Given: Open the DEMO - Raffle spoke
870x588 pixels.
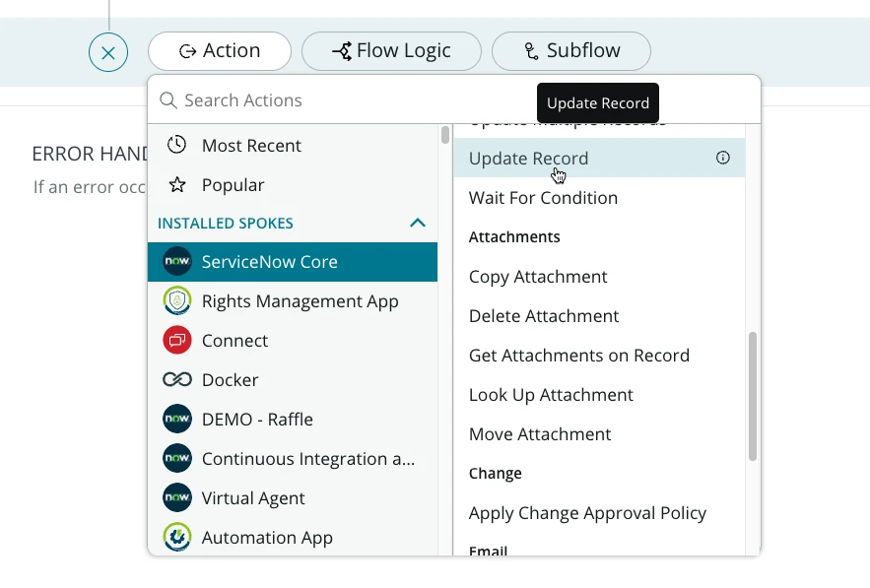Looking at the screenshot, I should pos(257,420).
